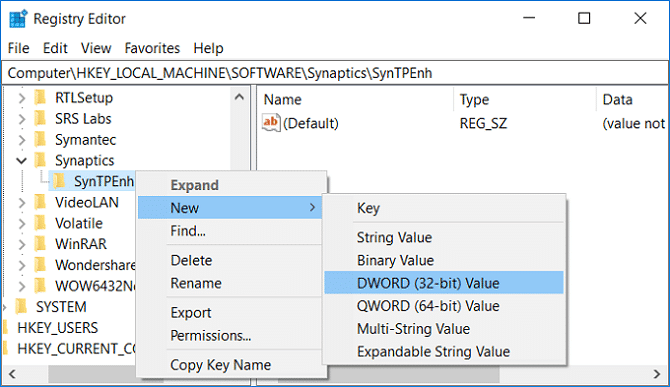The height and width of the screenshot is (387, 670).
Task: Click the registry path address bar
Action: [334, 73]
